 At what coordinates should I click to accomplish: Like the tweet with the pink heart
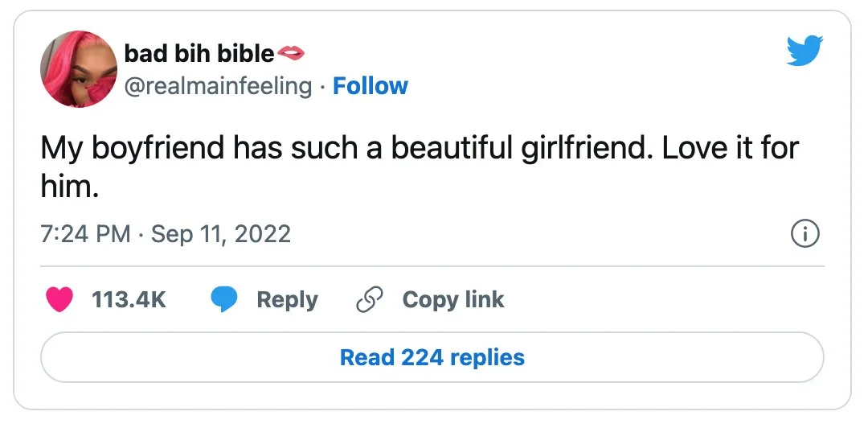point(59,299)
